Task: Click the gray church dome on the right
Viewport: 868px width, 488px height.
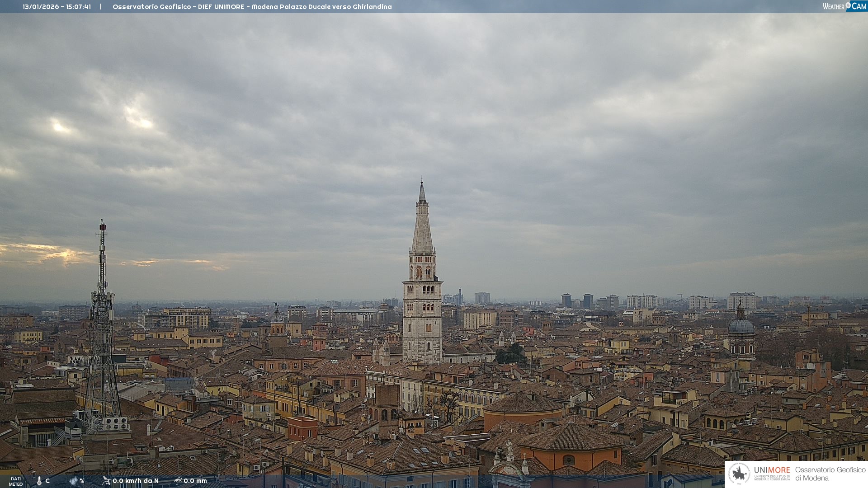Action: 741,325
